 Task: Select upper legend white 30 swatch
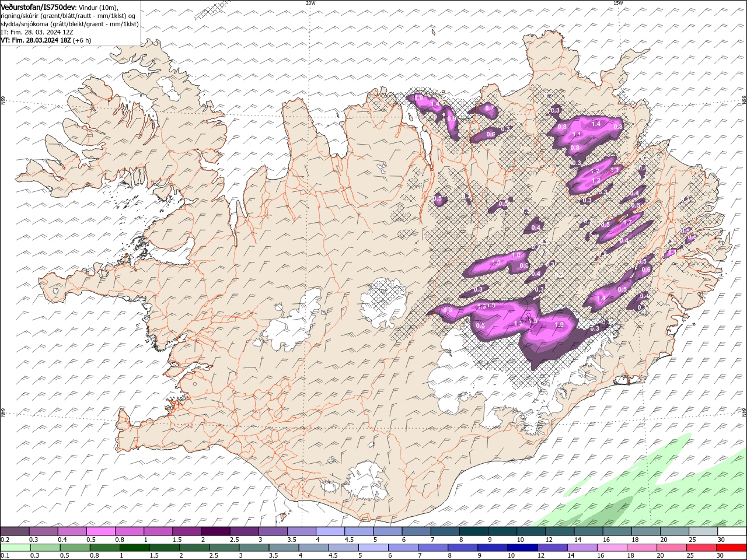coord(732,531)
